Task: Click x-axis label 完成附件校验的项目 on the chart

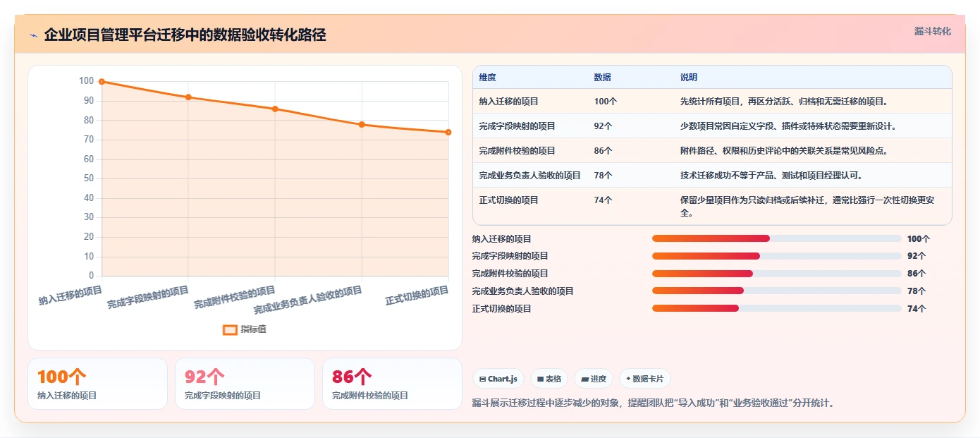Action: click(x=235, y=298)
